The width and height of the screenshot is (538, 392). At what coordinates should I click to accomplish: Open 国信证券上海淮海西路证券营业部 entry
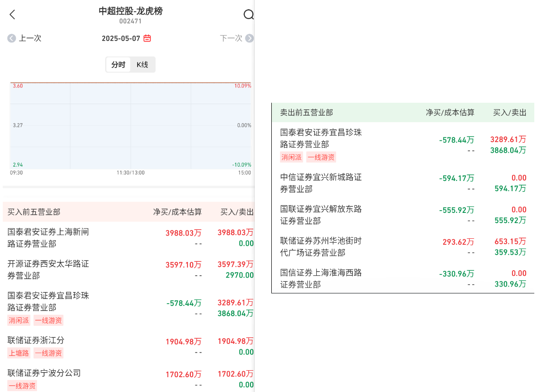[321, 279]
